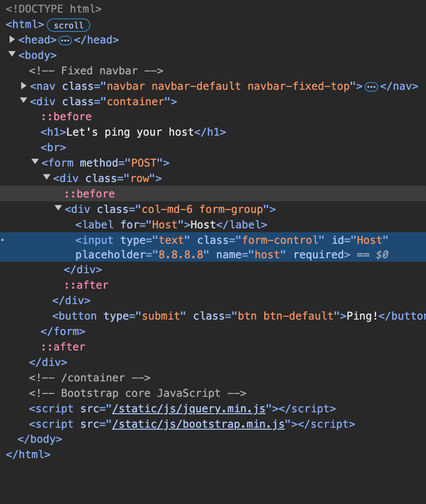Collapse the body element triangle

click(x=12, y=54)
